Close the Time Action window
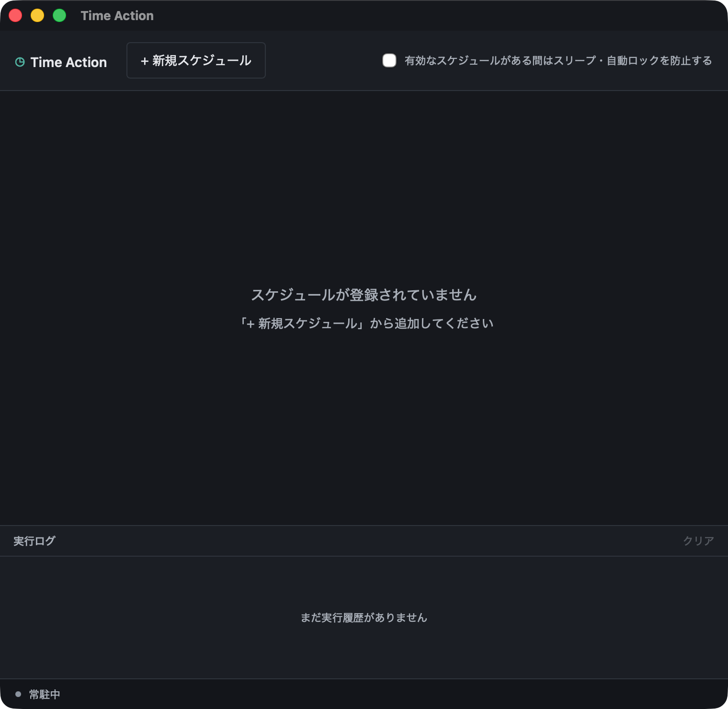This screenshot has width=728, height=709. coord(15,15)
